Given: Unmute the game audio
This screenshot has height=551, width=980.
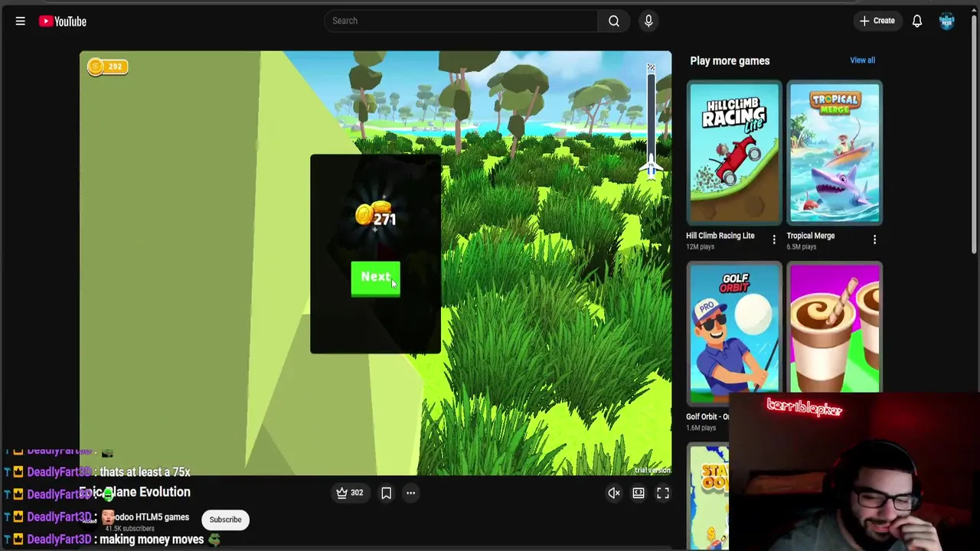Looking at the screenshot, I should 614,494.
